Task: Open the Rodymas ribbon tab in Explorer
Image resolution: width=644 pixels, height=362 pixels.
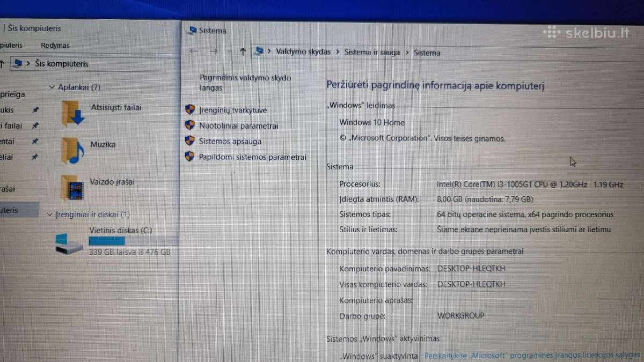Action: [x=55, y=46]
